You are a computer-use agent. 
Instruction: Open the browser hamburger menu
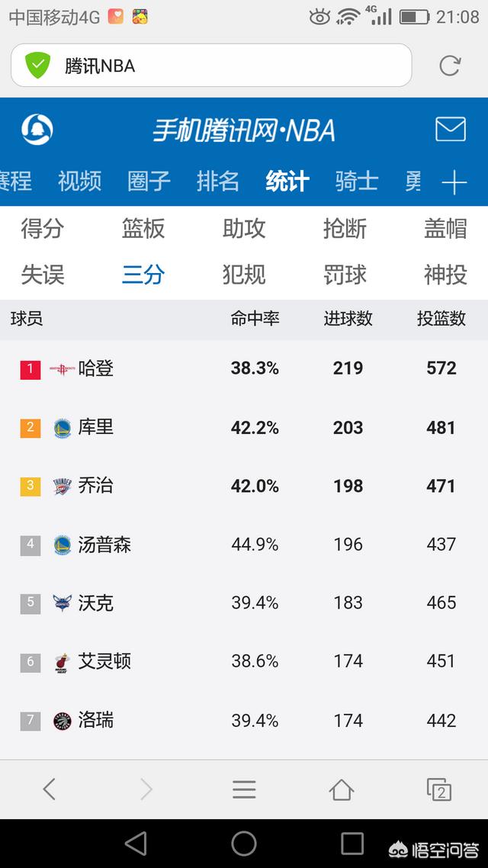(244, 789)
